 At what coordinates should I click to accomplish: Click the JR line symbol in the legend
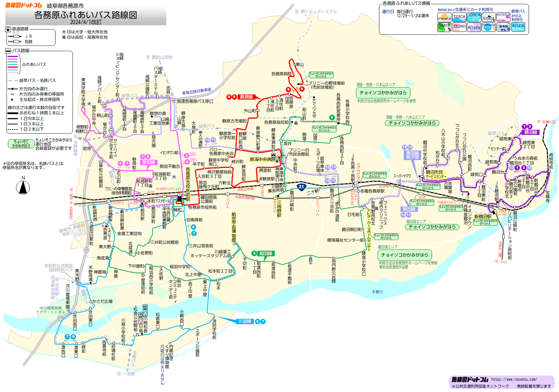pyautogui.click(x=15, y=36)
